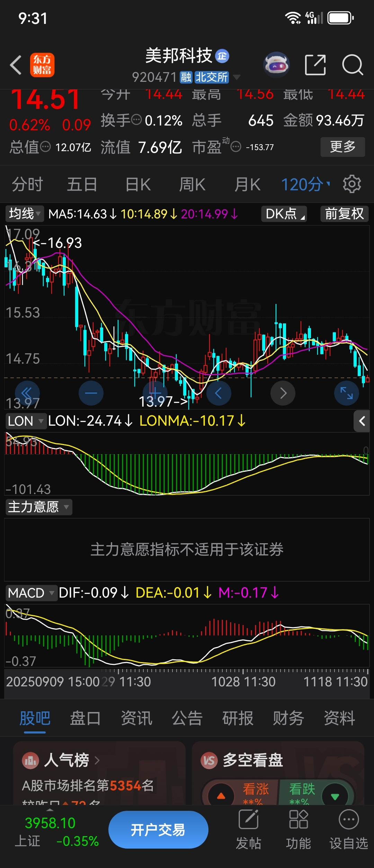374x868 pixels.
Task: Open DK点 dropdown selector
Action: click(x=284, y=214)
